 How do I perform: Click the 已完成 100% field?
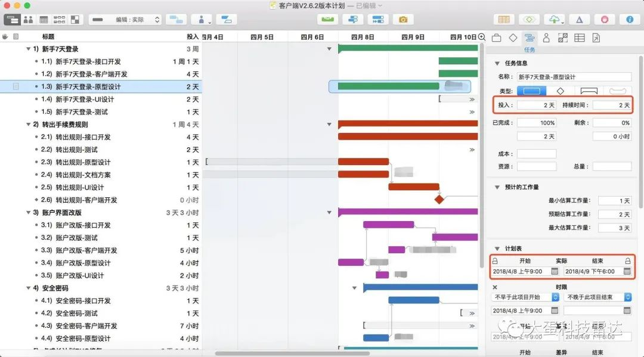pyautogui.click(x=537, y=123)
